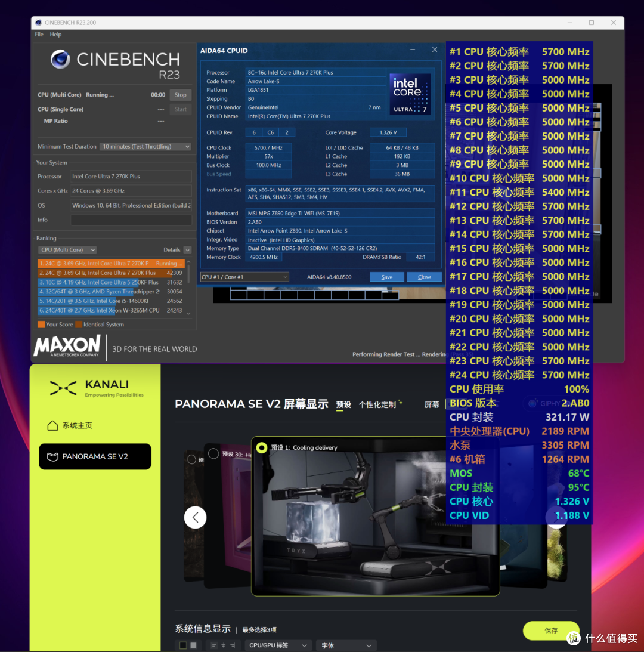This screenshot has width=644, height=652.
Task: Open the CPU/GPU 标签 dropdown
Action: 278,645
